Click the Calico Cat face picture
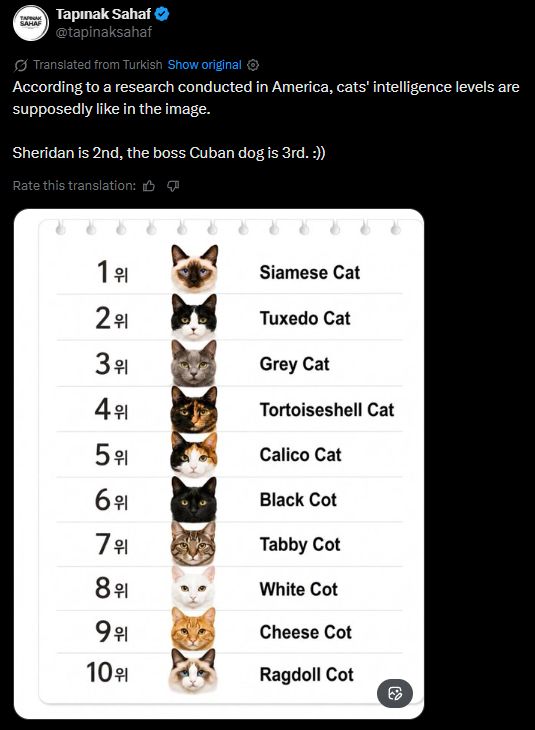This screenshot has width=535, height=730. [x=194, y=455]
